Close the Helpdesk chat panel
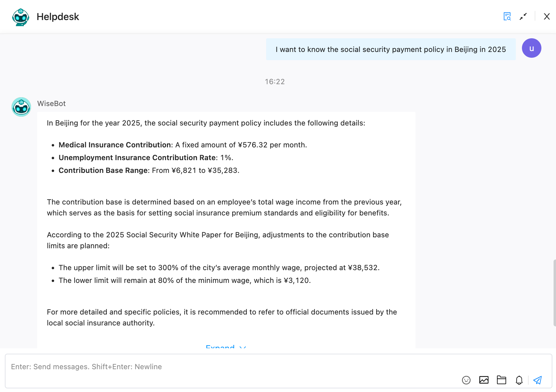The height and width of the screenshot is (392, 556). pos(547,17)
